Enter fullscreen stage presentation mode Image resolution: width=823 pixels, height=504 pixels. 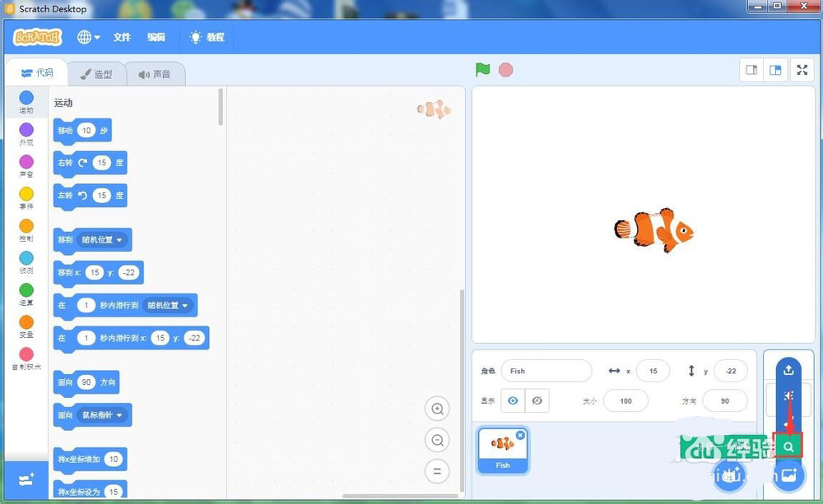pyautogui.click(x=802, y=70)
